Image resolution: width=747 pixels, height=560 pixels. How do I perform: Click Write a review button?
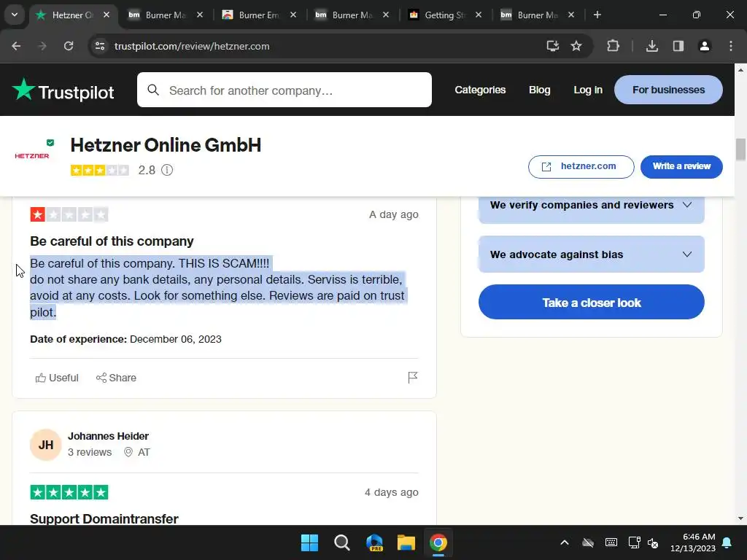click(x=681, y=167)
